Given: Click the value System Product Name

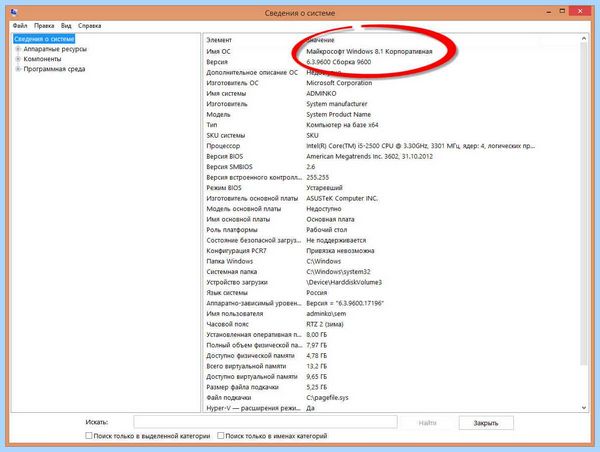Looking at the screenshot, I should pos(338,114).
